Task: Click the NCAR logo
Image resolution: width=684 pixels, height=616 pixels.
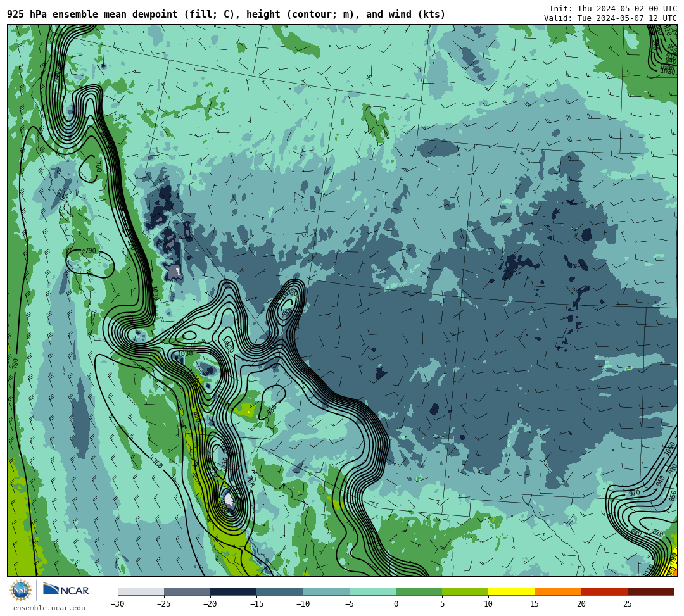Action: (66, 590)
